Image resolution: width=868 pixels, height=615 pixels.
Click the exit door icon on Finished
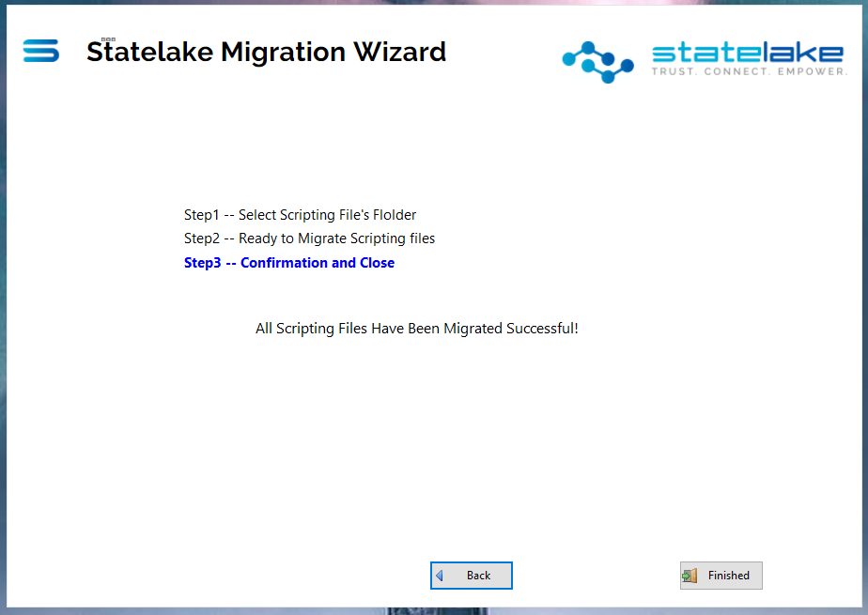[x=690, y=576]
